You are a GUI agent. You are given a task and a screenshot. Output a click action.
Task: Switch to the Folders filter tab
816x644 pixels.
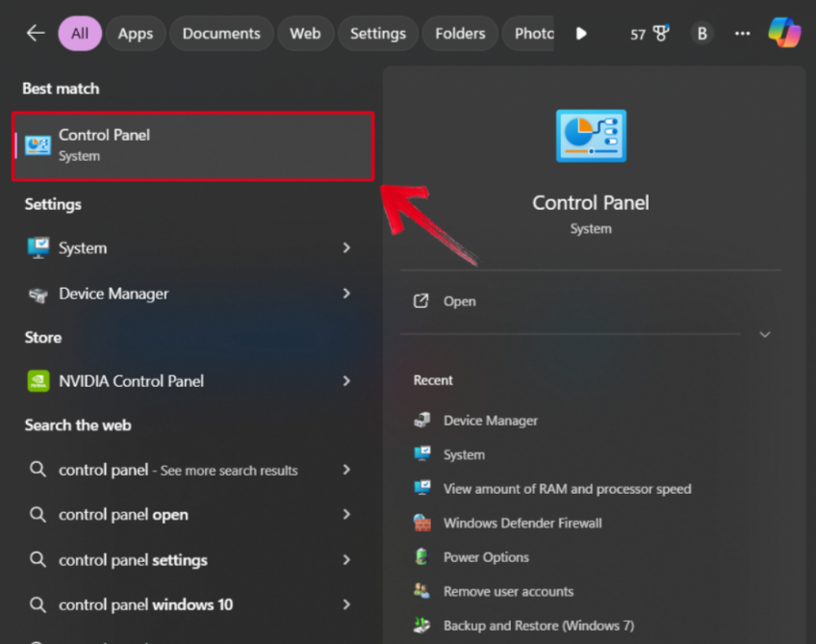(460, 34)
